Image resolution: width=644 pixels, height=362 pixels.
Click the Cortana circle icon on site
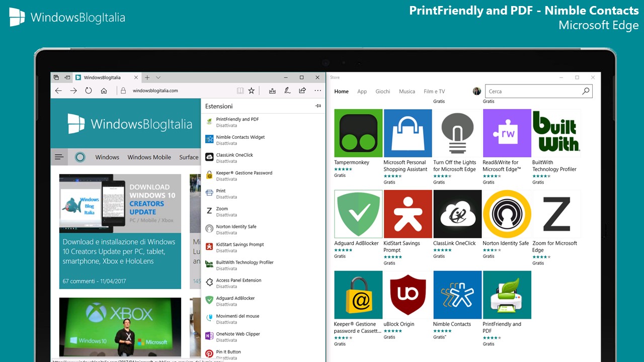coord(80,157)
